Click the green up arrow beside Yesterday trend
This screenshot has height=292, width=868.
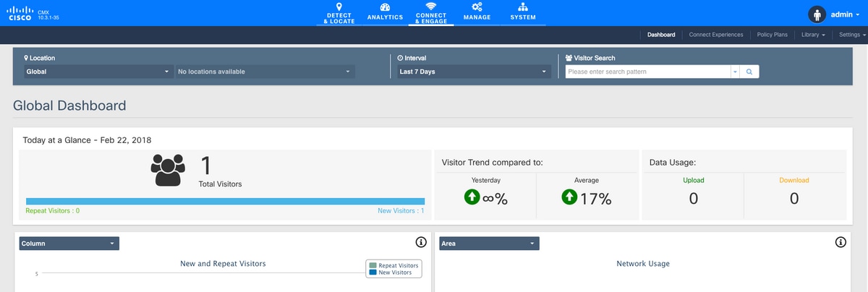point(471,197)
